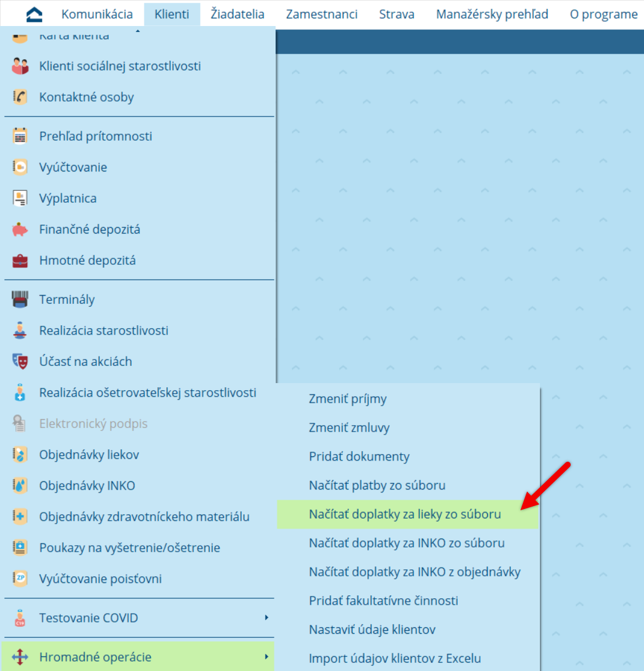The image size is (644, 671).
Task: Click the Objednávky liekov pill icon
Action: click(20, 455)
